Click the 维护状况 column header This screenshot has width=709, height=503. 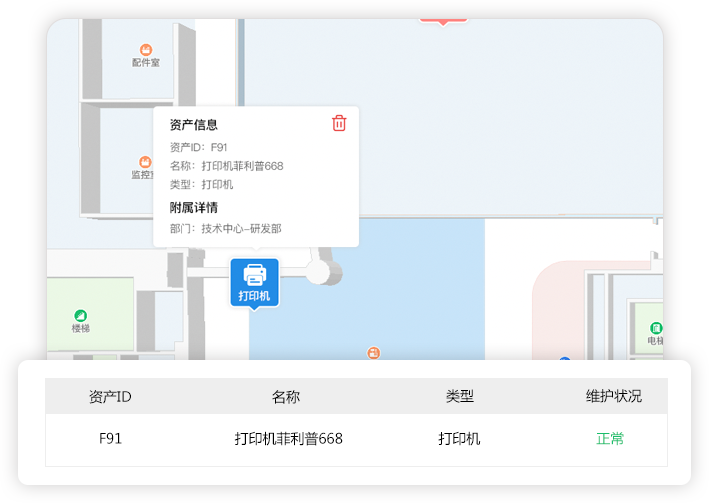coord(613,397)
